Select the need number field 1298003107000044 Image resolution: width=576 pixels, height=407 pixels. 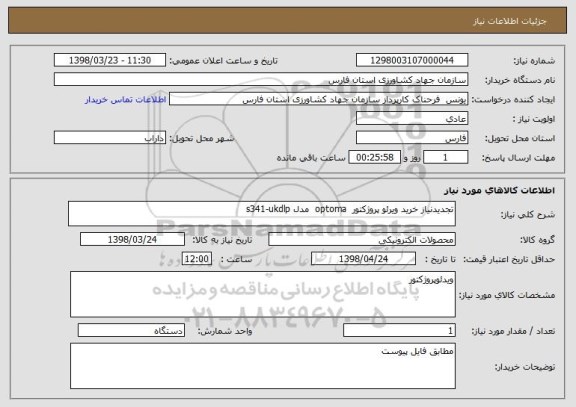[412, 60]
